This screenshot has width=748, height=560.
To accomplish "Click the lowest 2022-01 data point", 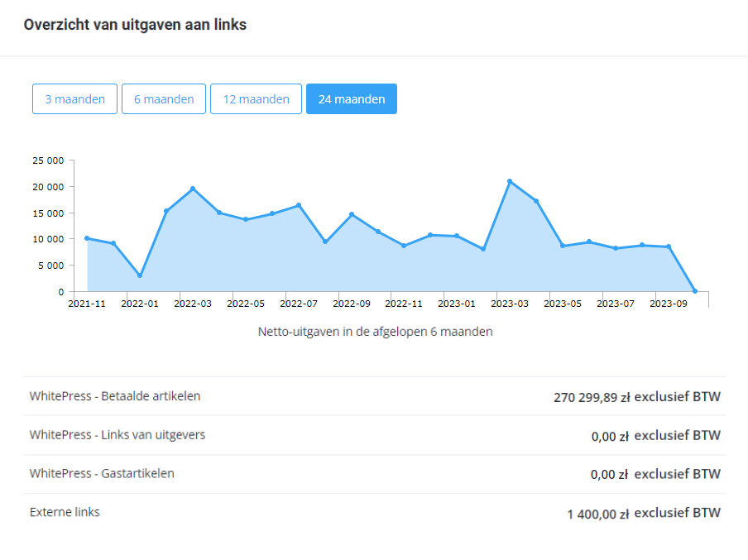I will [140, 275].
